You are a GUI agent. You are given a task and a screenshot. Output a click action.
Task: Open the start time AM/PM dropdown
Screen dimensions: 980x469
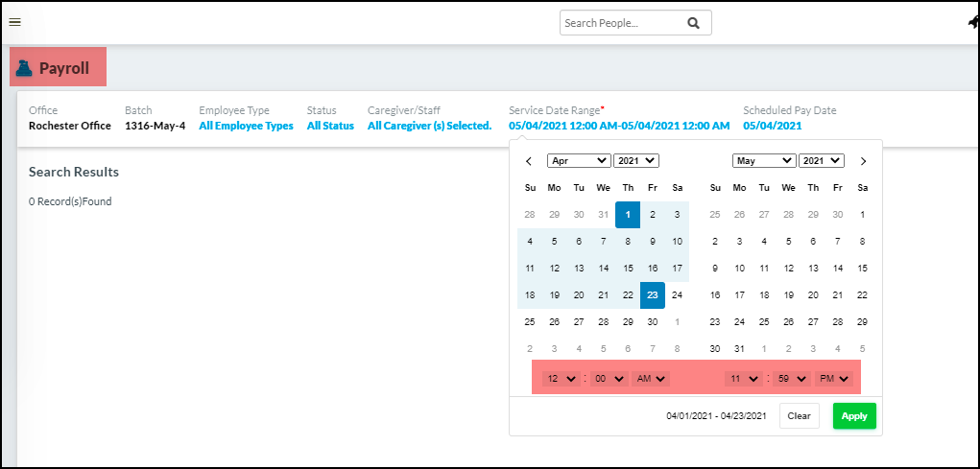coord(650,379)
